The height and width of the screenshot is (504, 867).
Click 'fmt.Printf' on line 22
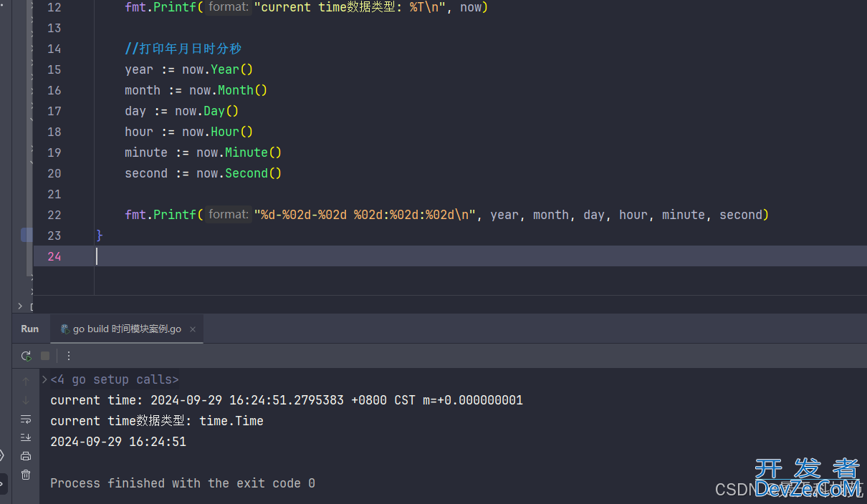(x=161, y=215)
